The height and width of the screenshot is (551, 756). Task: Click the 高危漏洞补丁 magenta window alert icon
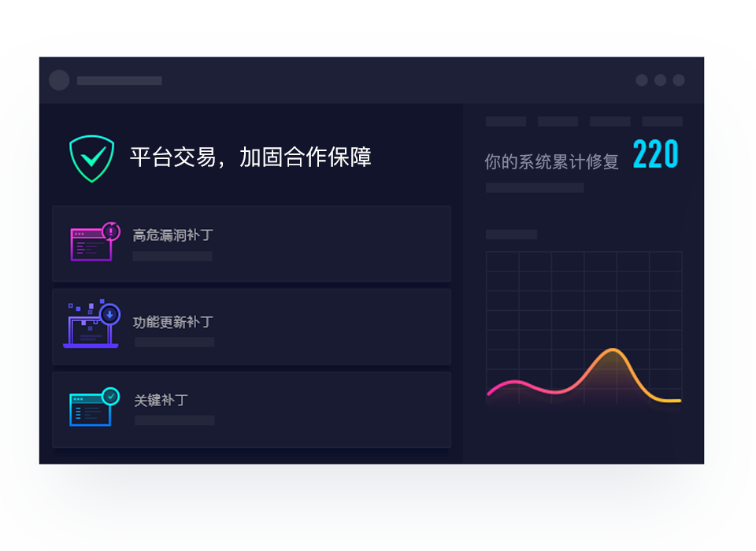tap(95, 242)
